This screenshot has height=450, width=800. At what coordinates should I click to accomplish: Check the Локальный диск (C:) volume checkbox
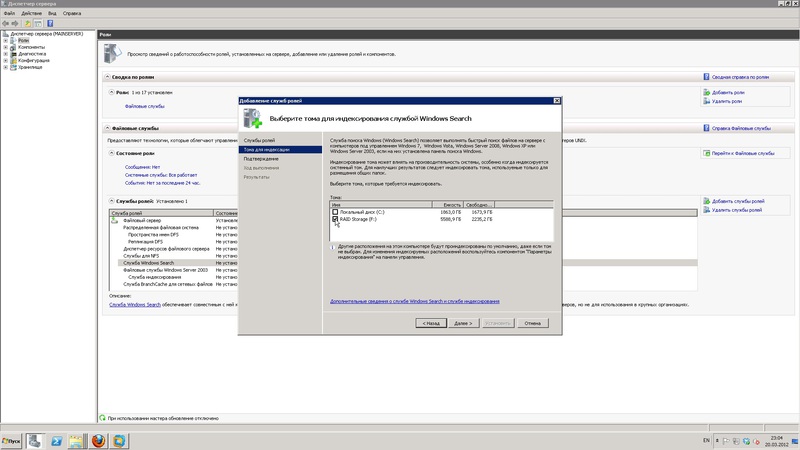coord(335,212)
